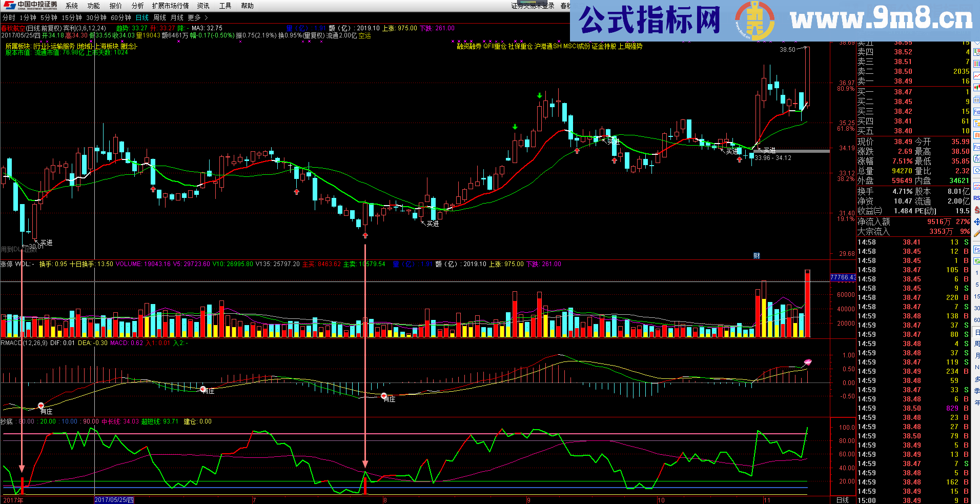Open the 扩展市场行情 menu

coord(170,6)
